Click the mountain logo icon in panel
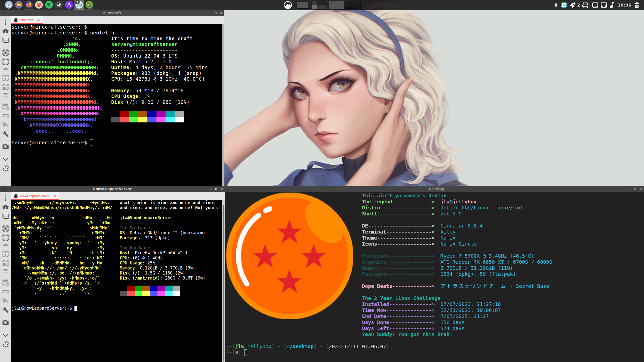 coord(288,5)
